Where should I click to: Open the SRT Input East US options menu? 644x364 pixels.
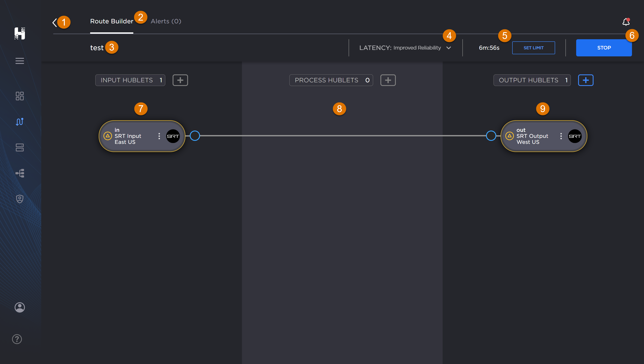159,136
